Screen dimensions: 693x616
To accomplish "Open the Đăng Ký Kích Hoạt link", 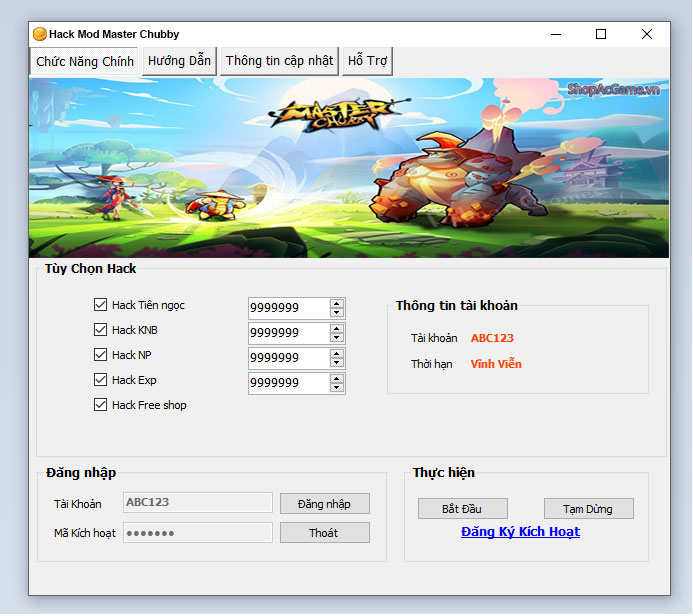I will click(x=520, y=532).
